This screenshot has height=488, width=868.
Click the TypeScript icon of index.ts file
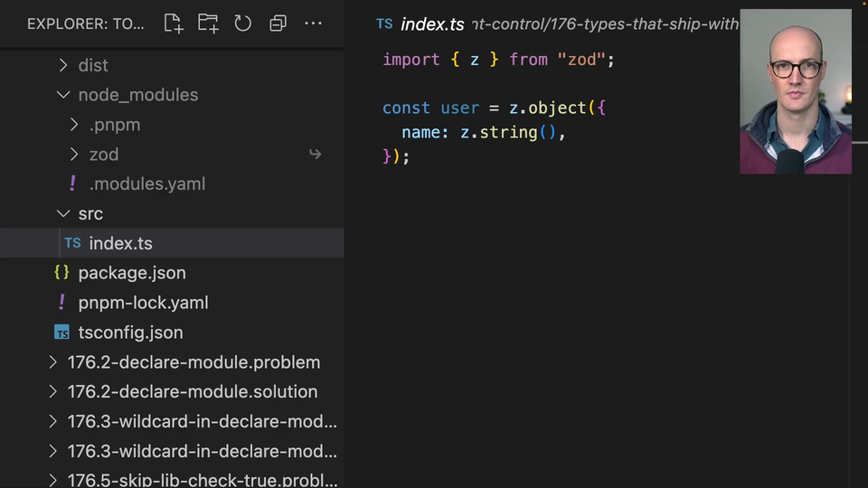coord(72,243)
